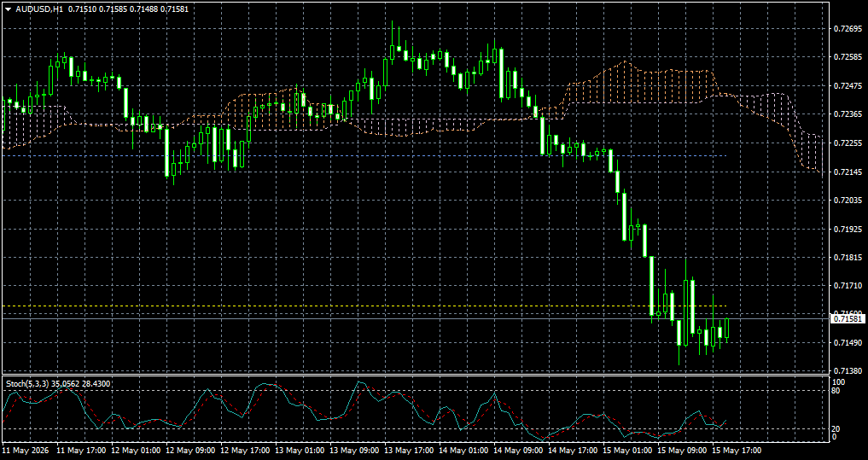Click the stochastic scale label 80

(x=837, y=390)
